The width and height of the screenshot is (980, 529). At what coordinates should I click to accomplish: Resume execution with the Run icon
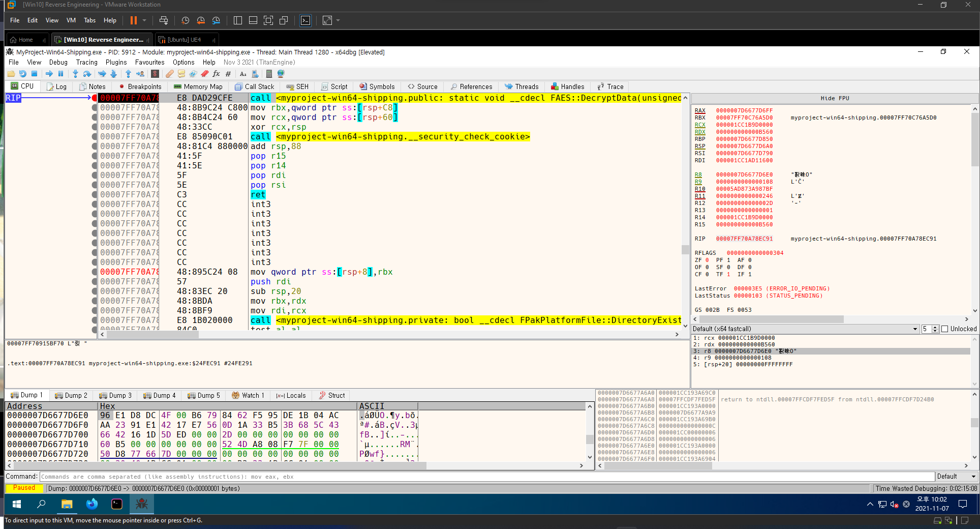tap(50, 74)
